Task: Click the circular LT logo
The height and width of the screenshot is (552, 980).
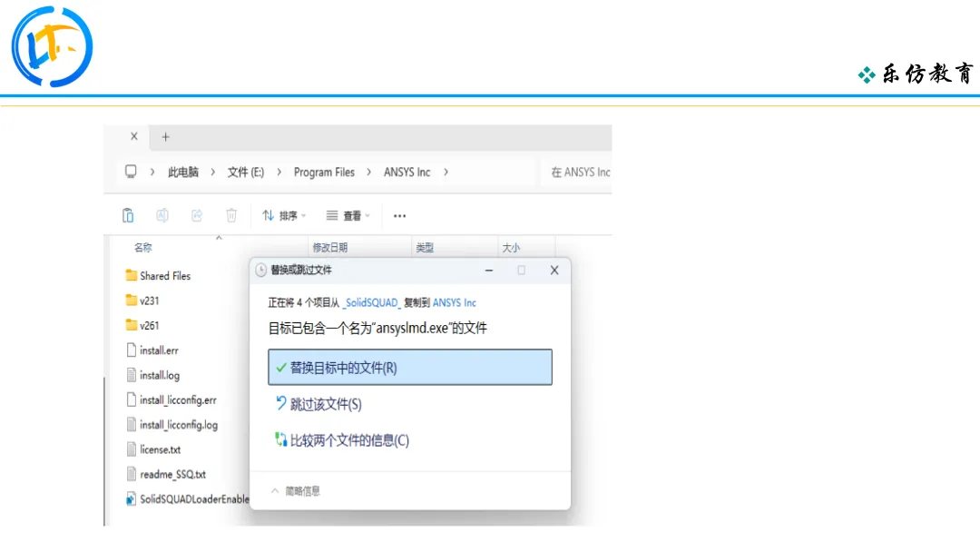Action: [52, 47]
